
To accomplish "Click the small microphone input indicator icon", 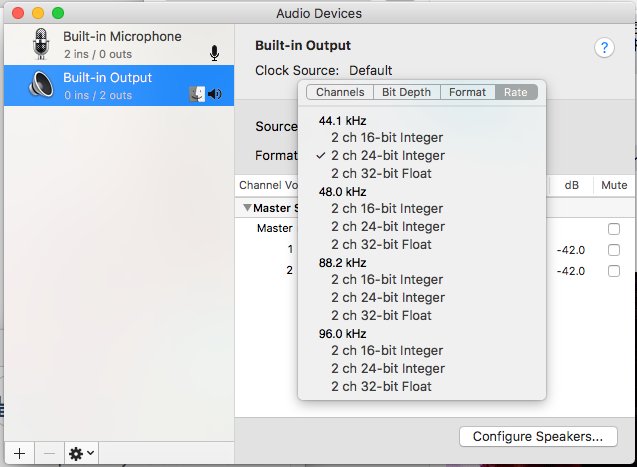I will tap(214, 53).
